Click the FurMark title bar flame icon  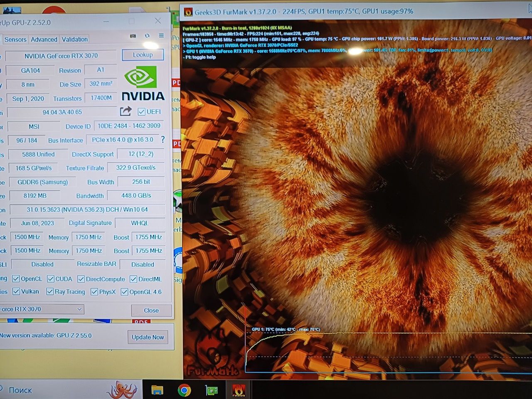188,12
